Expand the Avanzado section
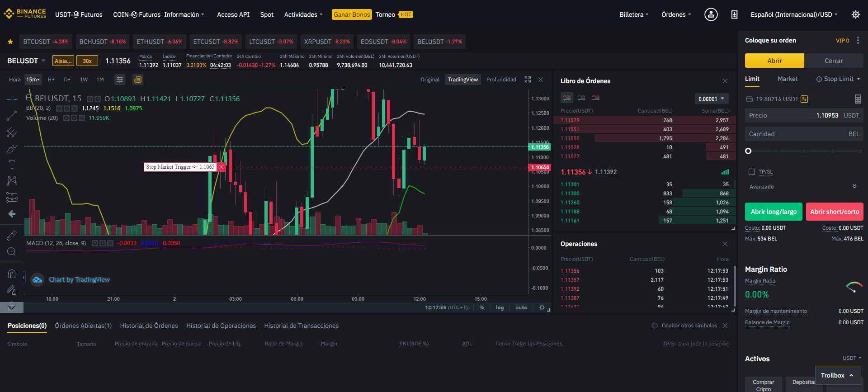The width and height of the screenshot is (868, 392). [803, 186]
